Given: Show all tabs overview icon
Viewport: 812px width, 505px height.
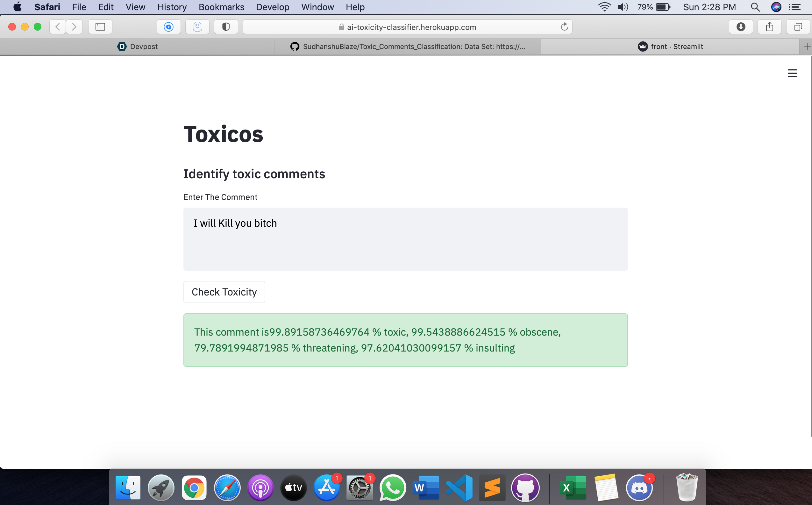Looking at the screenshot, I should tap(798, 27).
